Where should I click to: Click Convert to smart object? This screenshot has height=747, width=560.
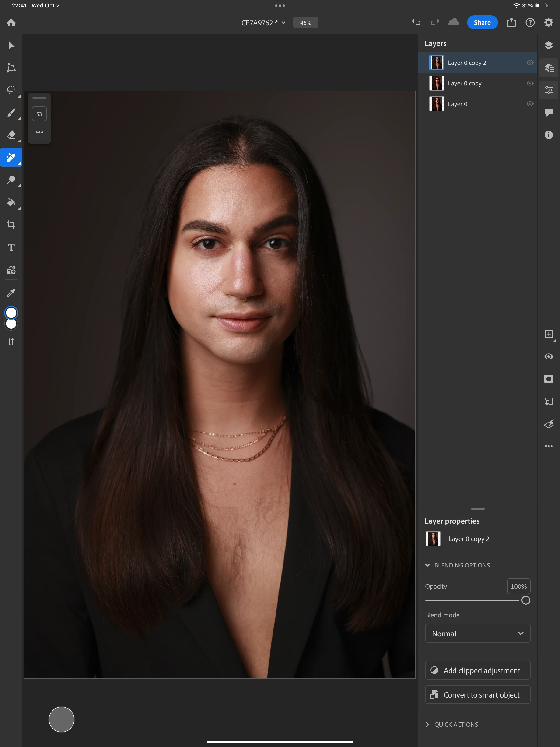tap(477, 695)
